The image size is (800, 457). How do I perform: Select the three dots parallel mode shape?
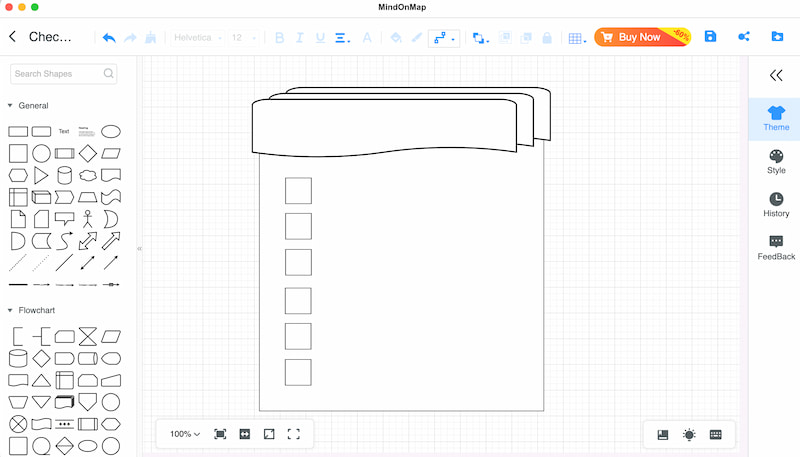(x=64, y=424)
